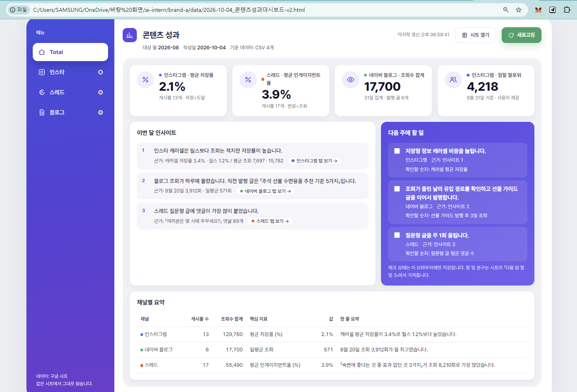Viewport: 577px width, 392px height.
Task: Click the file info icon in address bar
Action: click(x=18, y=10)
